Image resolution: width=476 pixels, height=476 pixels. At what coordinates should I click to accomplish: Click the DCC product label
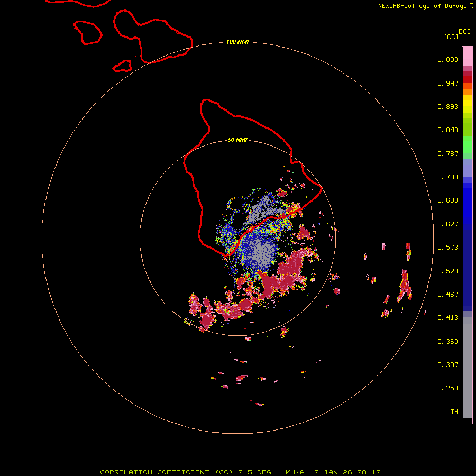coord(464,32)
